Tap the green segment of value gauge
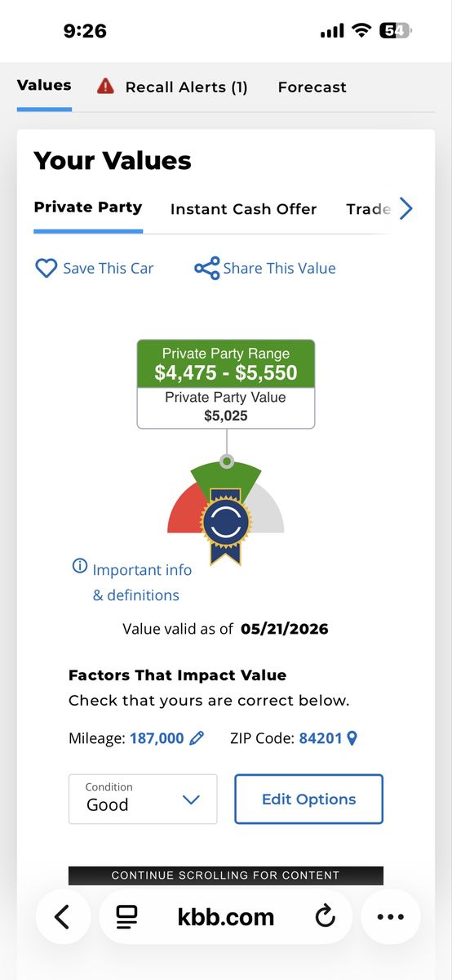This screenshot has width=452, height=980. point(226,478)
